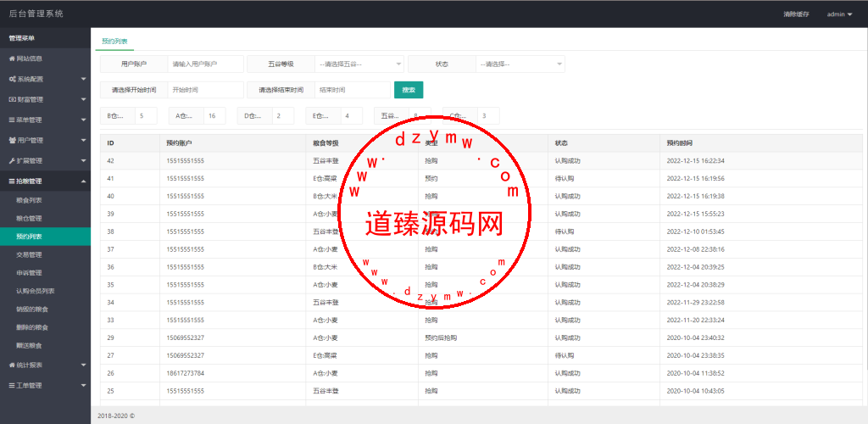The height and width of the screenshot is (424, 868).
Task: Expand the 菜单管理 submenu arrow
Action: (84, 120)
